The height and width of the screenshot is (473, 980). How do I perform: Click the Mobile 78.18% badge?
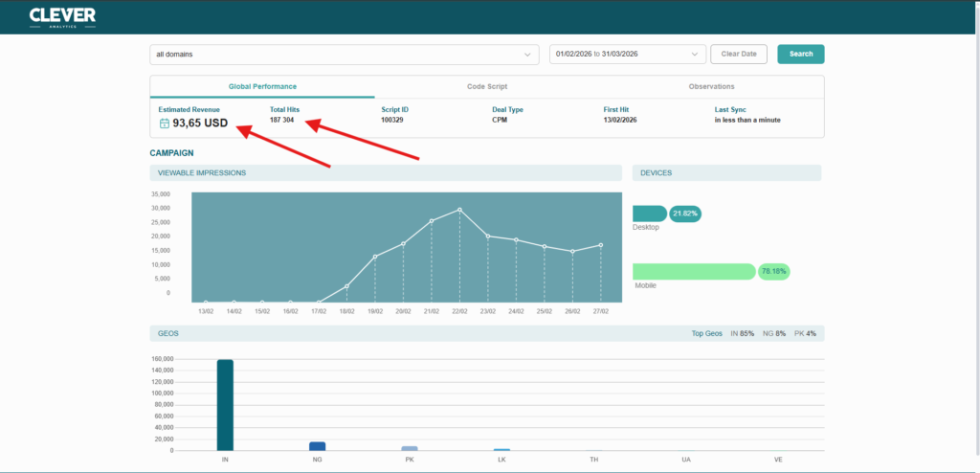(774, 272)
